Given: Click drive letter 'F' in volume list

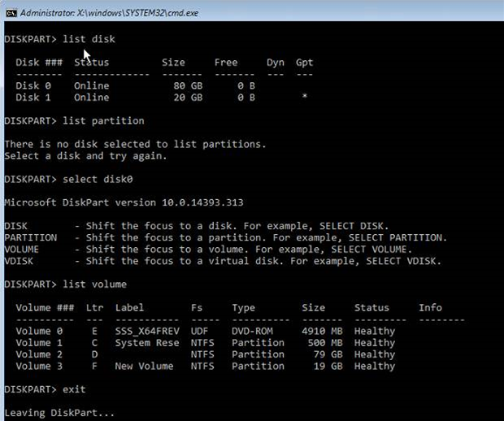Looking at the screenshot, I should [94, 366].
